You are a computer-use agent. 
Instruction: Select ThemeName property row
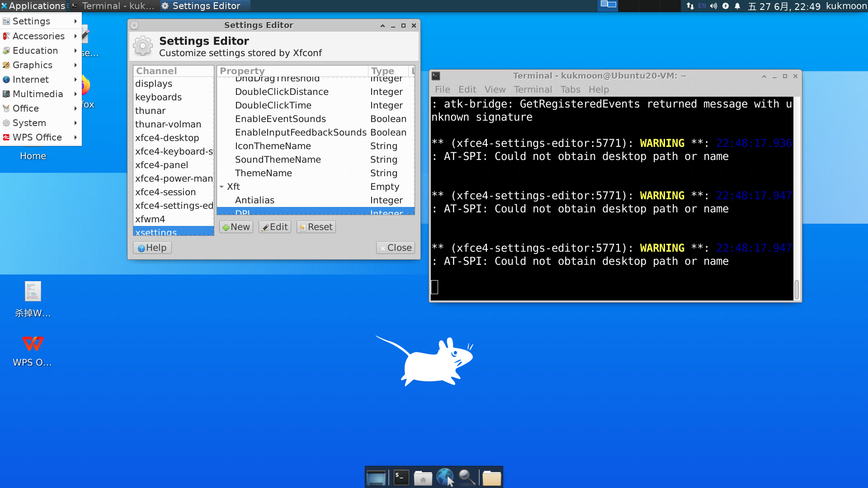pos(316,173)
